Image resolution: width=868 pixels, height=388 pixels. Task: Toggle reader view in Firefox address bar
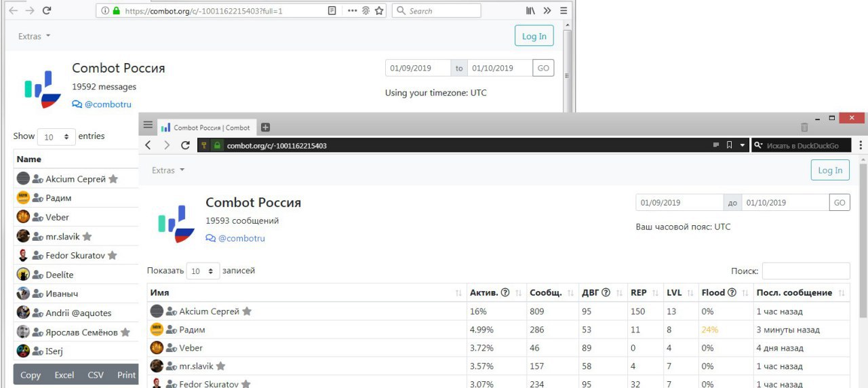(x=332, y=11)
